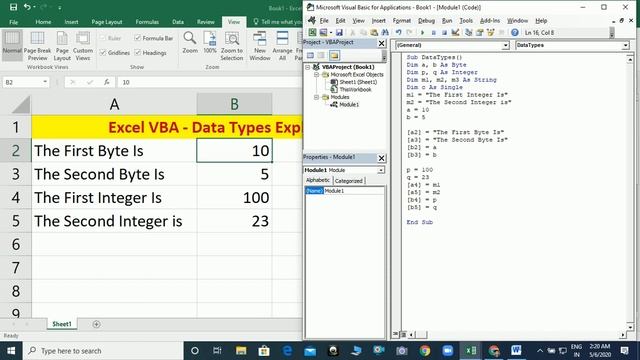This screenshot has height=360, width=640.
Task: Open the Insert UserForm dropdown arrow in VBA toolbar
Action: [331, 33]
